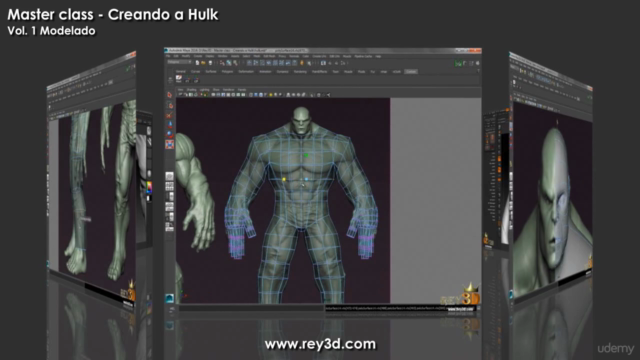Select the Rotate tool in toolbox
This screenshot has height=360, width=640.
click(170, 135)
